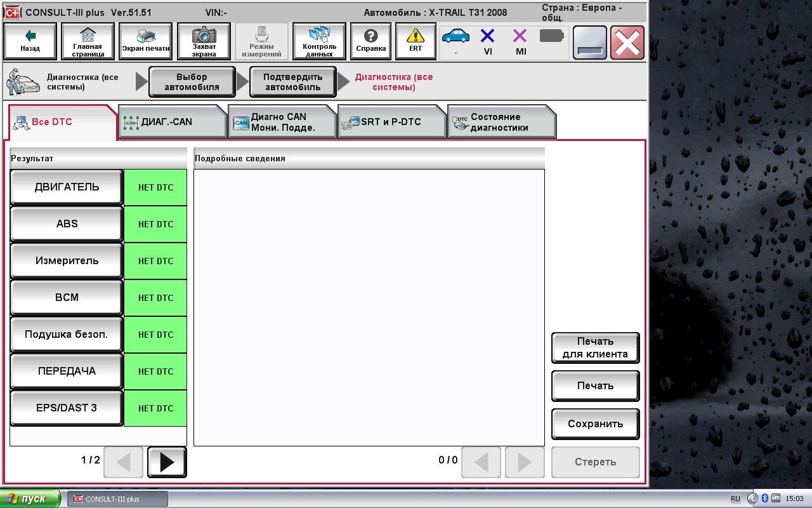Image resolution: width=812 pixels, height=508 pixels.
Task: Open the Windows пуск start menu
Action: 30,499
